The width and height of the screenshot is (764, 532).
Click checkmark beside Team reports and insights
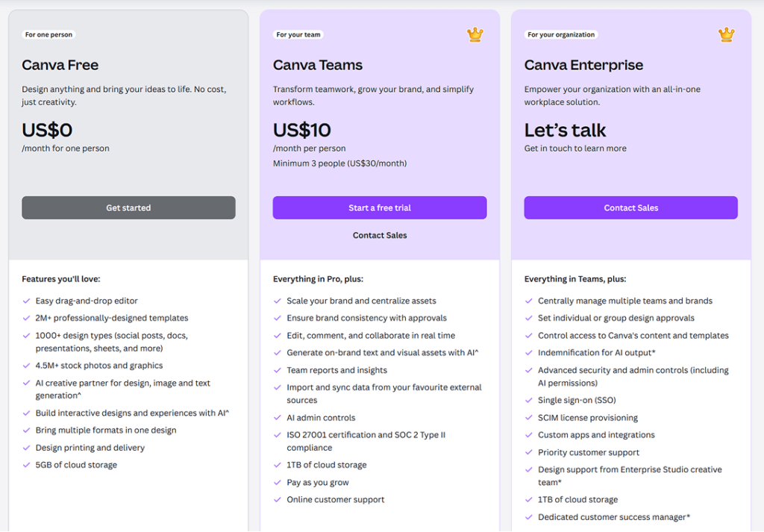click(x=278, y=370)
